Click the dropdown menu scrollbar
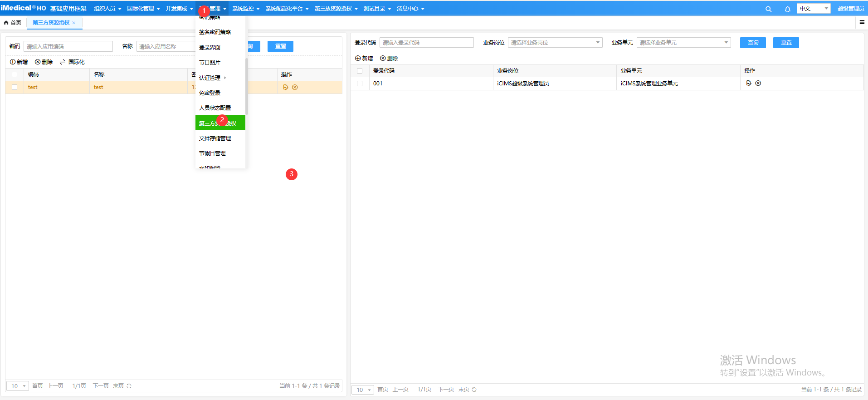The height and width of the screenshot is (400, 868). click(247, 86)
